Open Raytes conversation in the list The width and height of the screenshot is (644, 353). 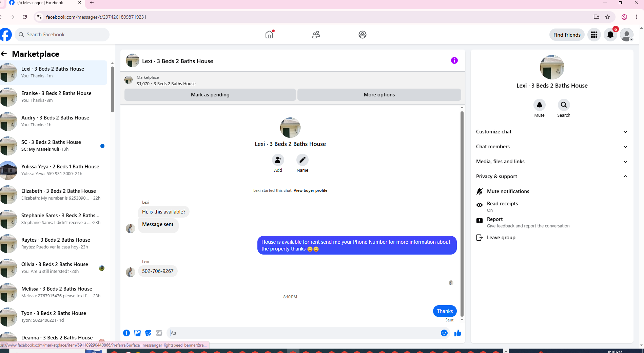(x=54, y=244)
